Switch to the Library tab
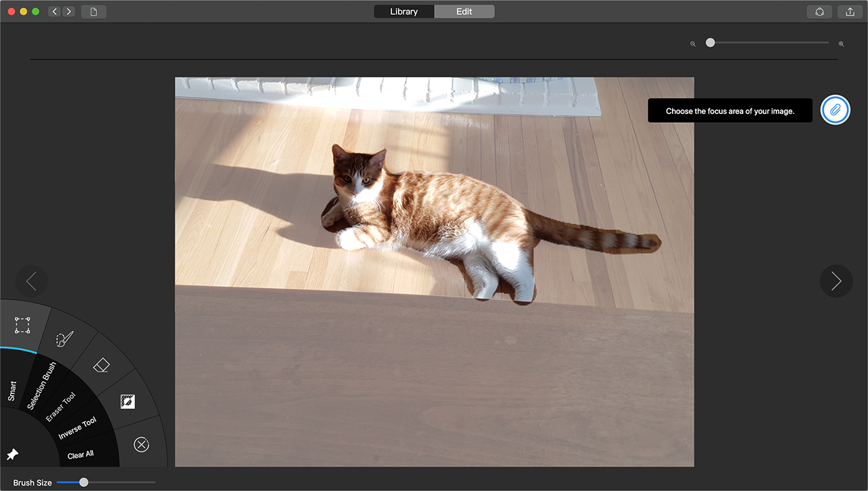 [x=404, y=12]
